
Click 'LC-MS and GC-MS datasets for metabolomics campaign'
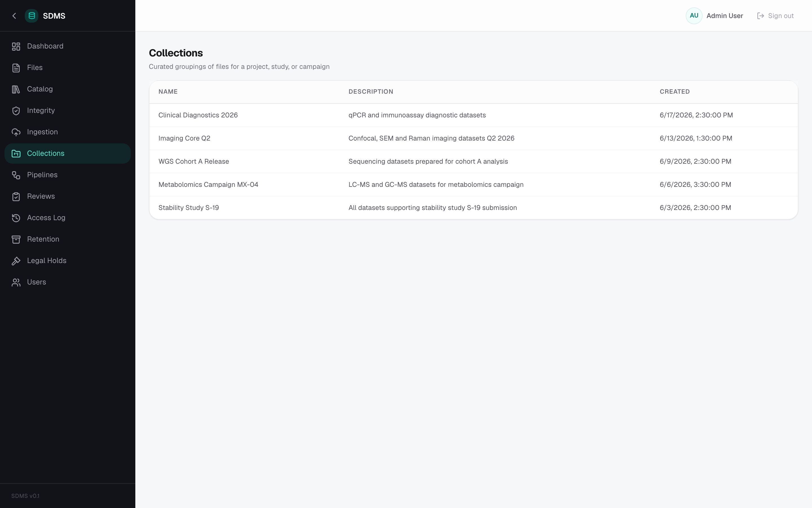[436, 185]
